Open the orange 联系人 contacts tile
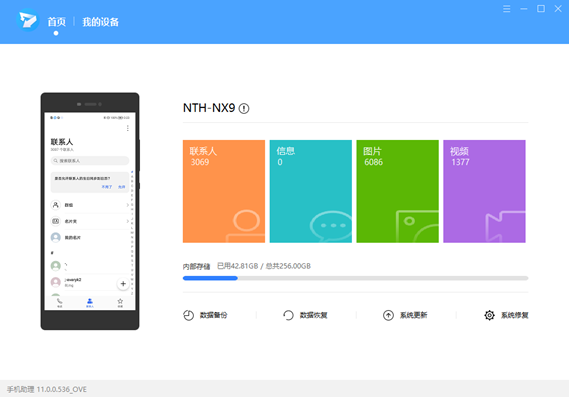 click(x=224, y=191)
